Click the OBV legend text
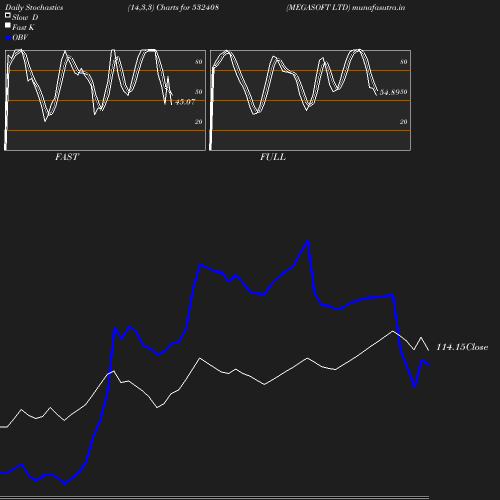 (x=20, y=37)
